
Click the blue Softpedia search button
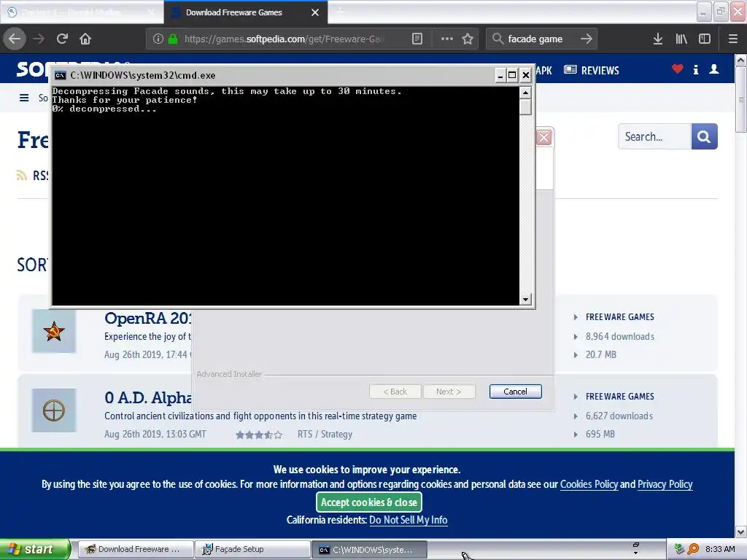[704, 136]
